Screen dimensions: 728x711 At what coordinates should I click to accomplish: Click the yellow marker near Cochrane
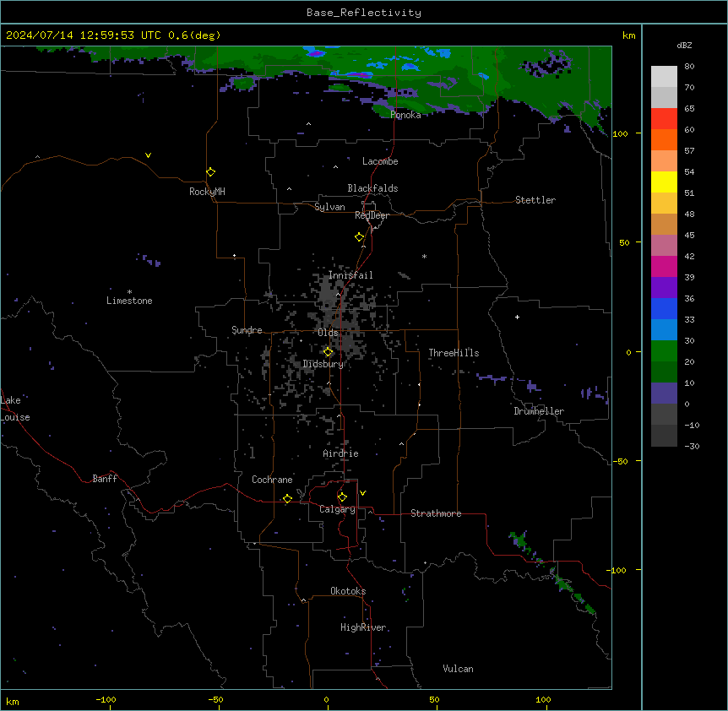click(x=287, y=498)
